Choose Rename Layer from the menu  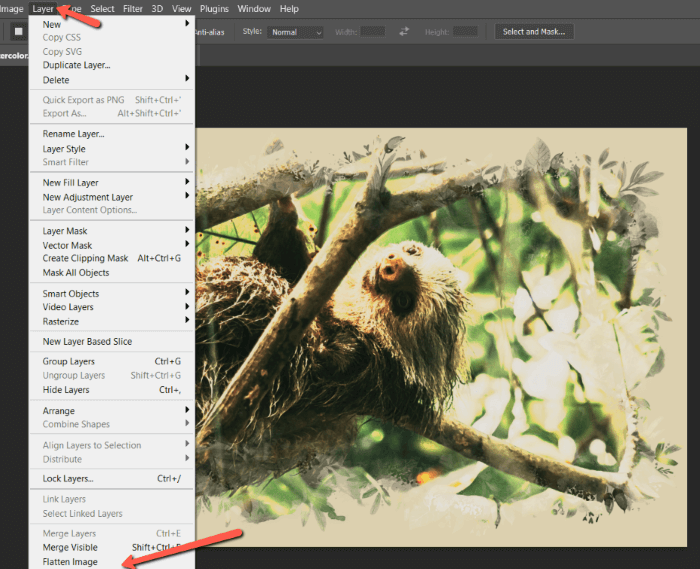click(73, 134)
